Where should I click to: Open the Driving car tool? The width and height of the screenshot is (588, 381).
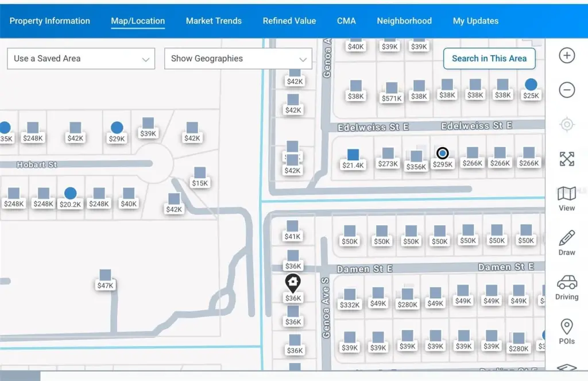coord(567,287)
